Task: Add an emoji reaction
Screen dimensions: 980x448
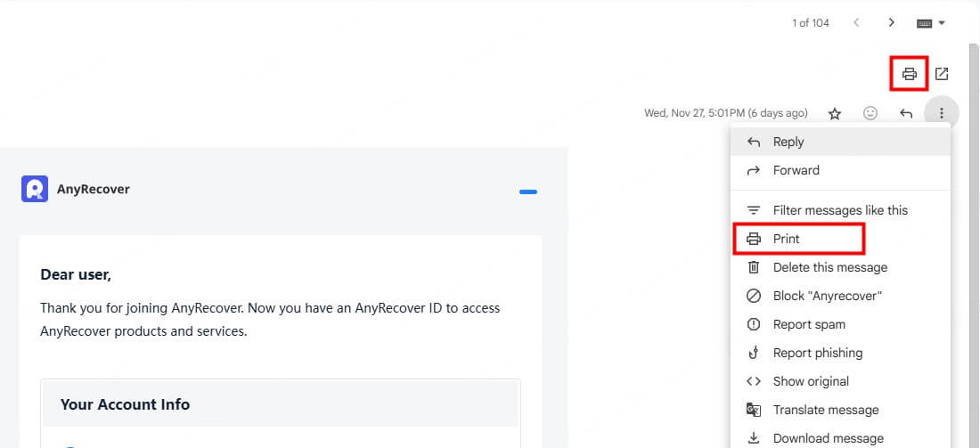Action: [x=870, y=113]
